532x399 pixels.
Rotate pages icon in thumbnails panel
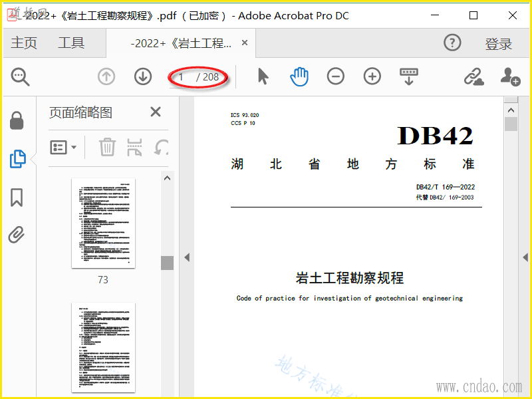[161, 148]
